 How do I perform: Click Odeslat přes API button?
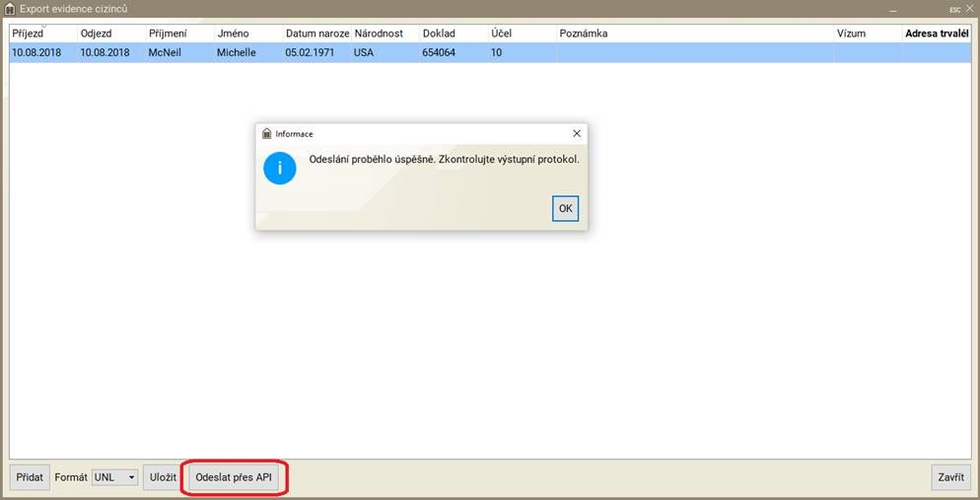coord(234,477)
